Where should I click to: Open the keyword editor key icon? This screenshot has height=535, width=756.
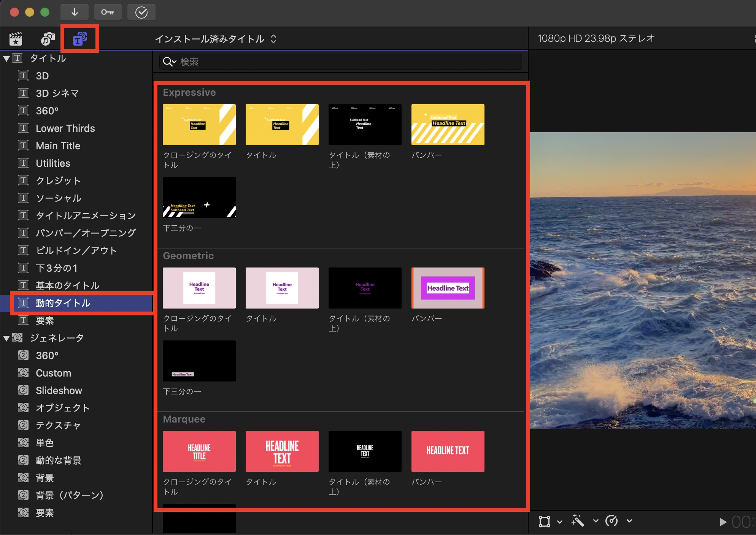(108, 12)
